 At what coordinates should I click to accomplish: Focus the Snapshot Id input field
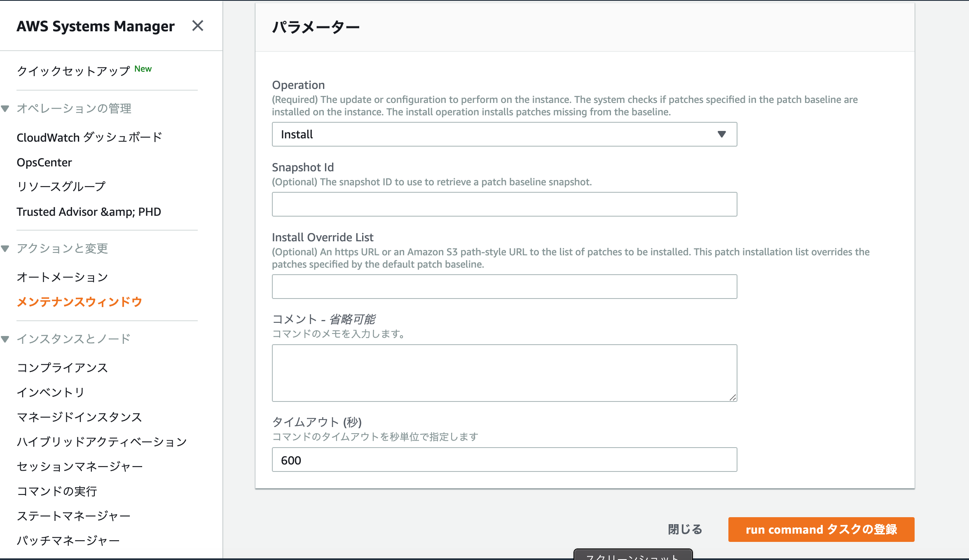coord(504,204)
